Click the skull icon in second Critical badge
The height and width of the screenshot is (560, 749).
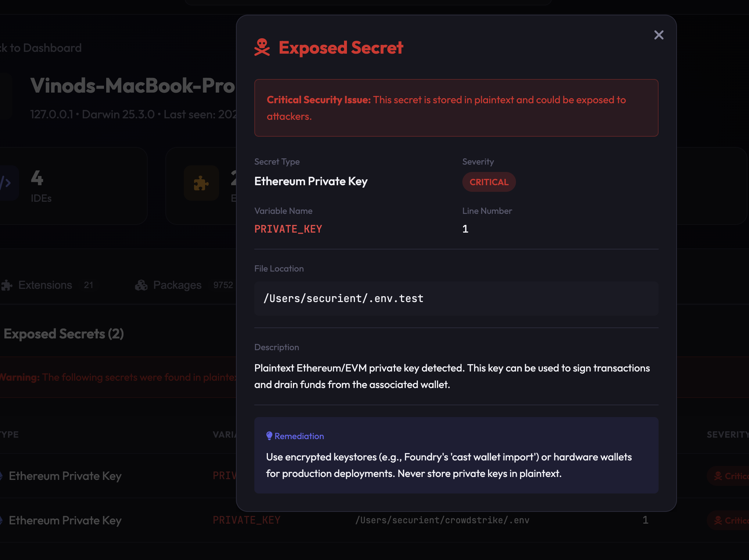click(x=718, y=520)
